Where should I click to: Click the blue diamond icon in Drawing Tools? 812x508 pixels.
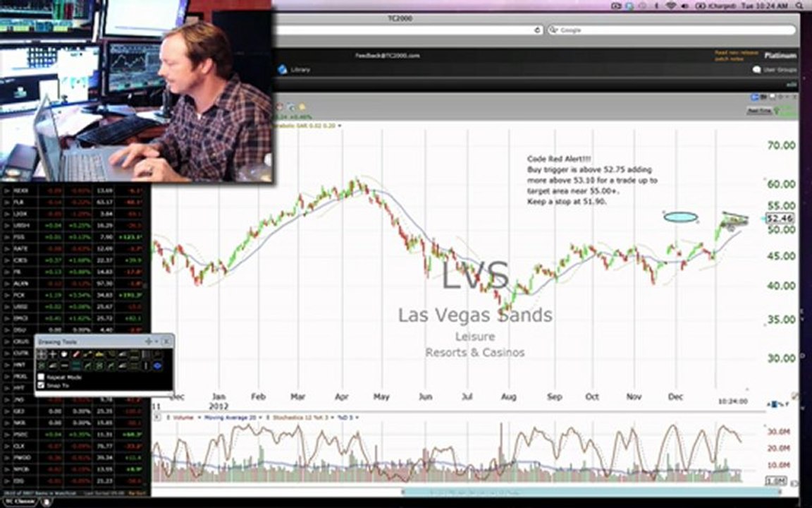[157, 365]
